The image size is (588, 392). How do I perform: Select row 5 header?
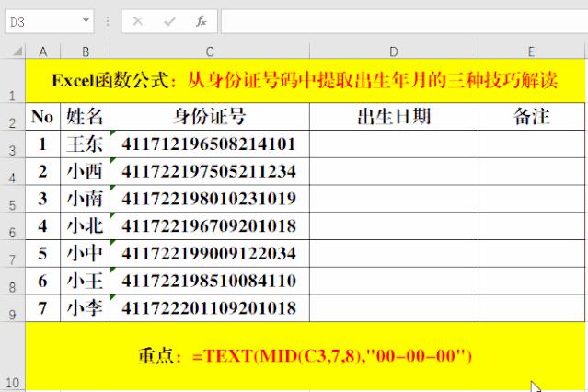tap(12, 199)
